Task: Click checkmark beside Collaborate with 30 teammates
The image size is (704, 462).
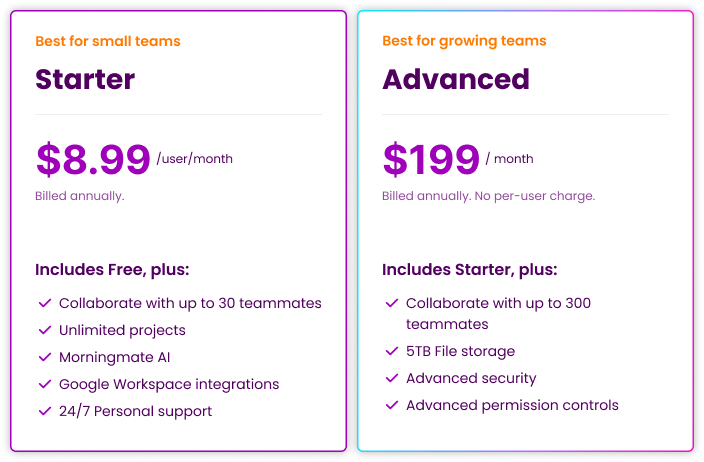Action: (x=44, y=303)
